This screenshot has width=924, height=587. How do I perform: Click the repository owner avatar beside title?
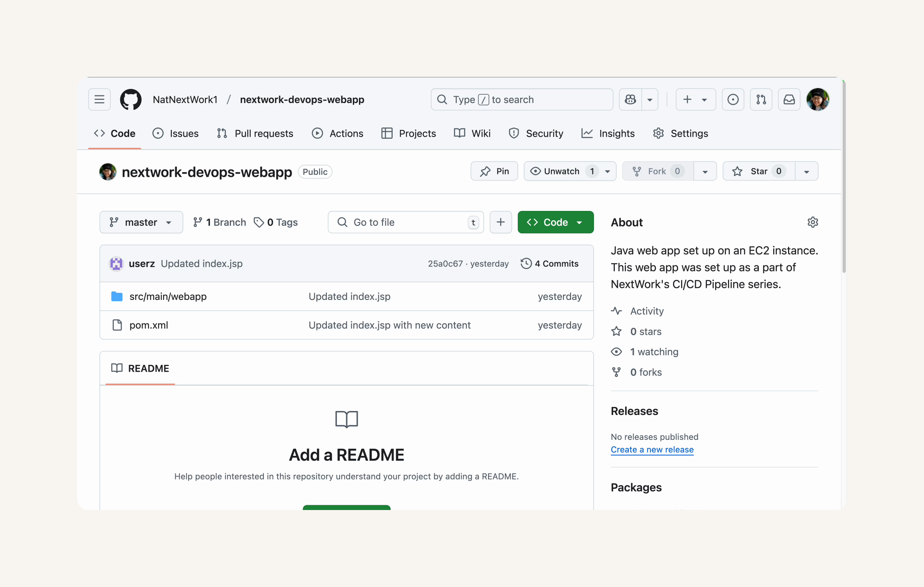[108, 172]
